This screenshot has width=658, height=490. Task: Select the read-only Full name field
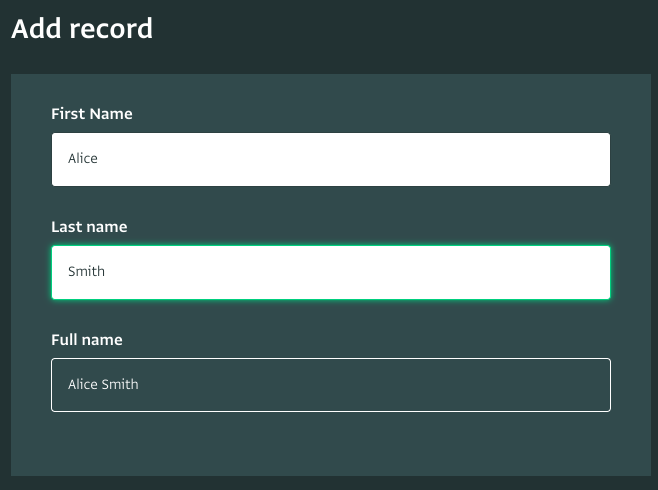(x=331, y=385)
